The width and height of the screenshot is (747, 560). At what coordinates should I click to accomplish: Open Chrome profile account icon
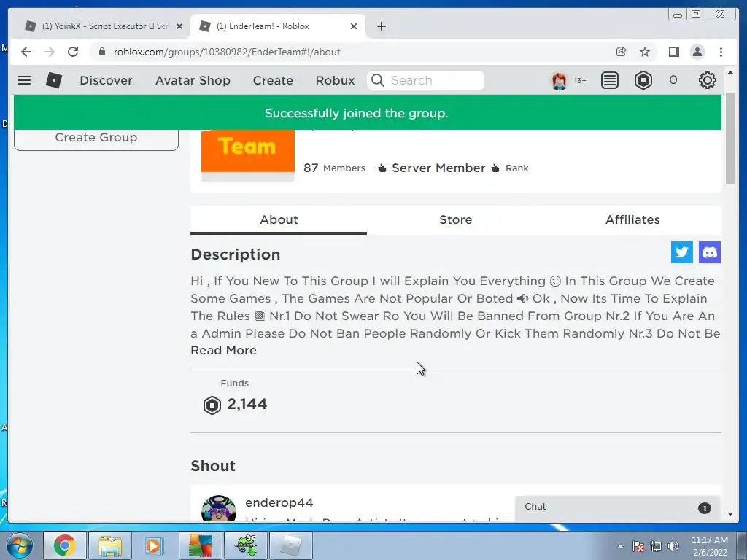pyautogui.click(x=697, y=52)
